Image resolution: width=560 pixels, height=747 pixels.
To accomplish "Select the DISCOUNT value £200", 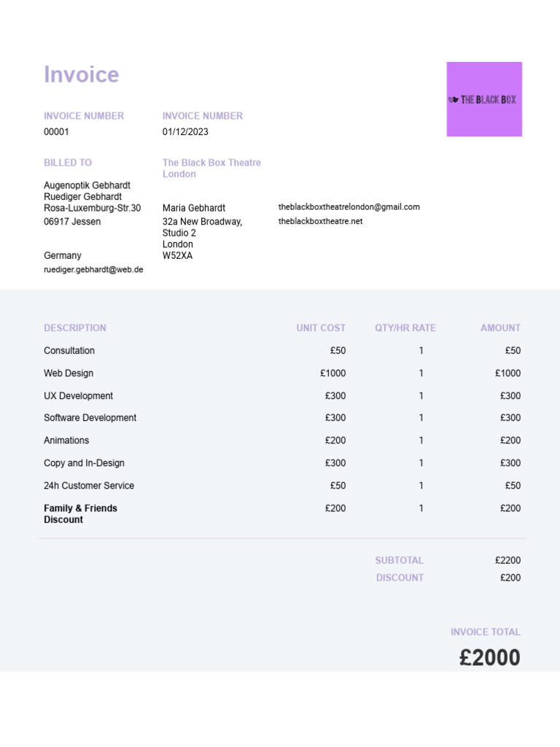I will click(510, 578).
